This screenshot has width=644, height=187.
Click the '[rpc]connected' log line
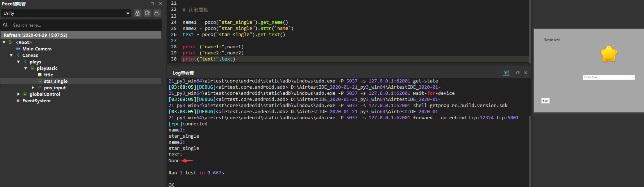tap(188, 124)
